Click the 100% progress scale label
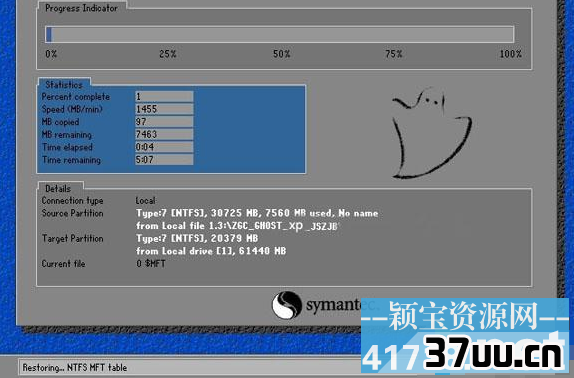574x378 pixels. (511, 54)
